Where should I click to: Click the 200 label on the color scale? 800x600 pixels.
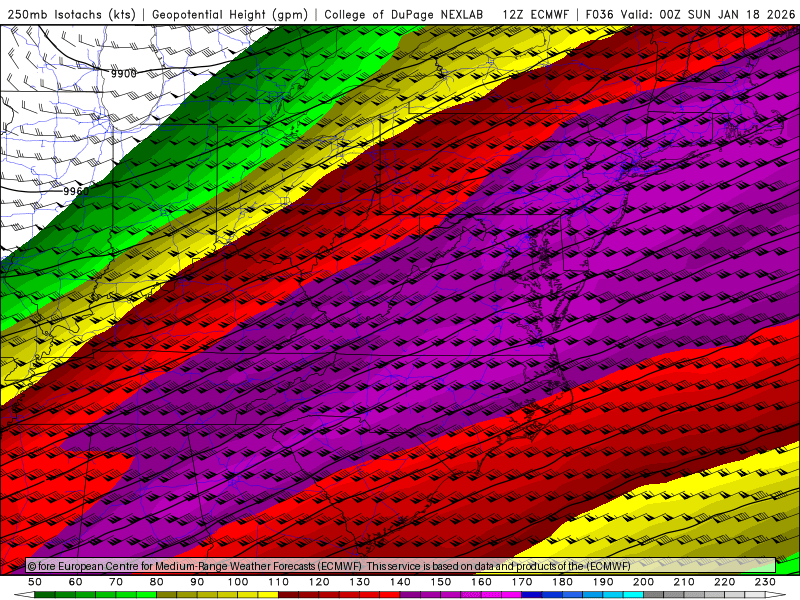[644, 582]
